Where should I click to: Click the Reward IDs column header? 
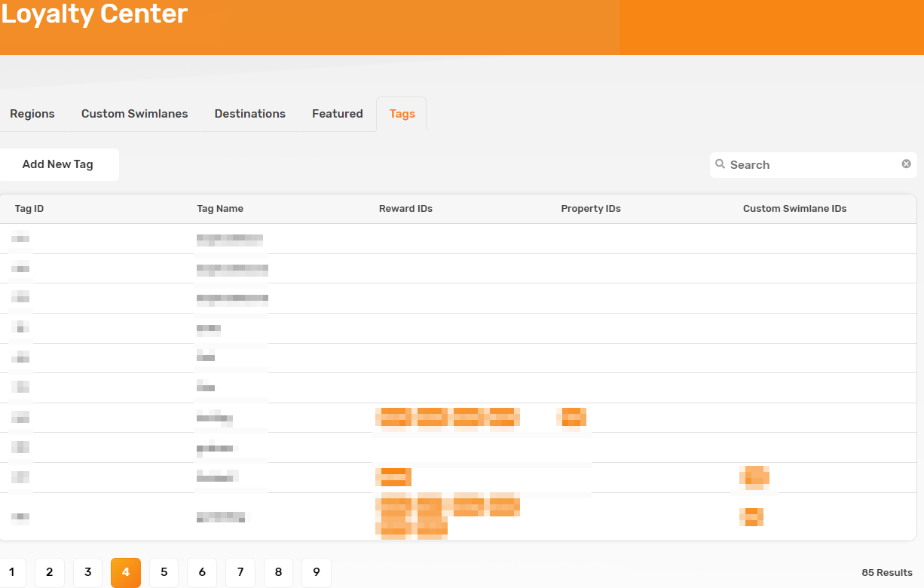coord(405,209)
